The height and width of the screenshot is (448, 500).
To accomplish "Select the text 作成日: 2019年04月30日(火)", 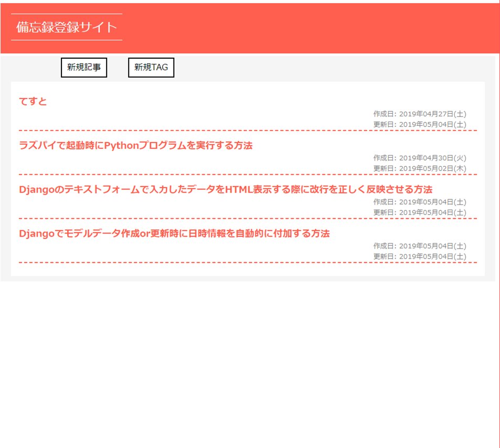I will (x=420, y=158).
